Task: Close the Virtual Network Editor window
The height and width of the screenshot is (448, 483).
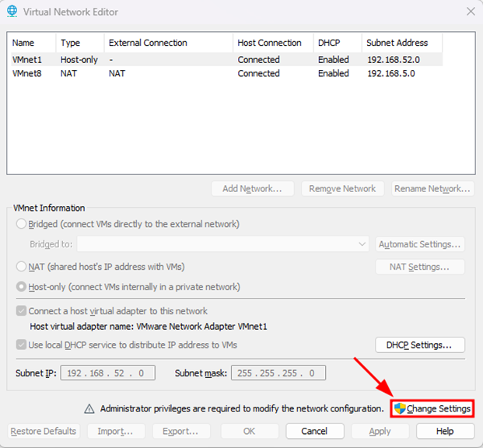Action: [x=470, y=12]
